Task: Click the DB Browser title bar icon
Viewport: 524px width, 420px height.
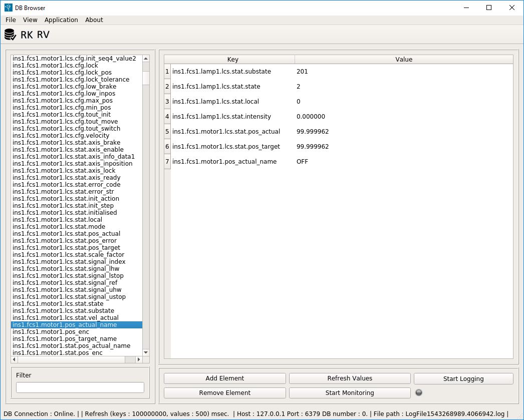Action: [8, 8]
